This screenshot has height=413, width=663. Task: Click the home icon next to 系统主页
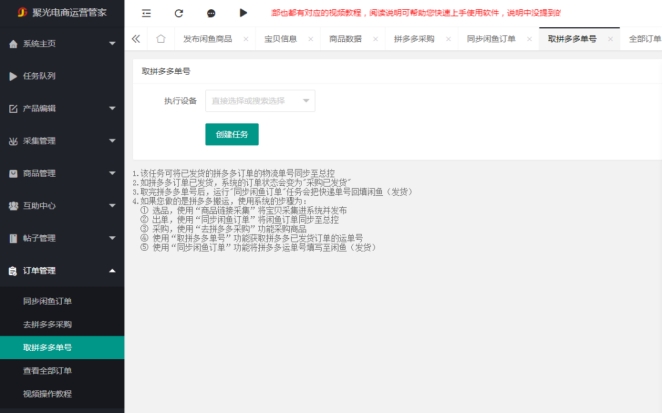(x=13, y=44)
